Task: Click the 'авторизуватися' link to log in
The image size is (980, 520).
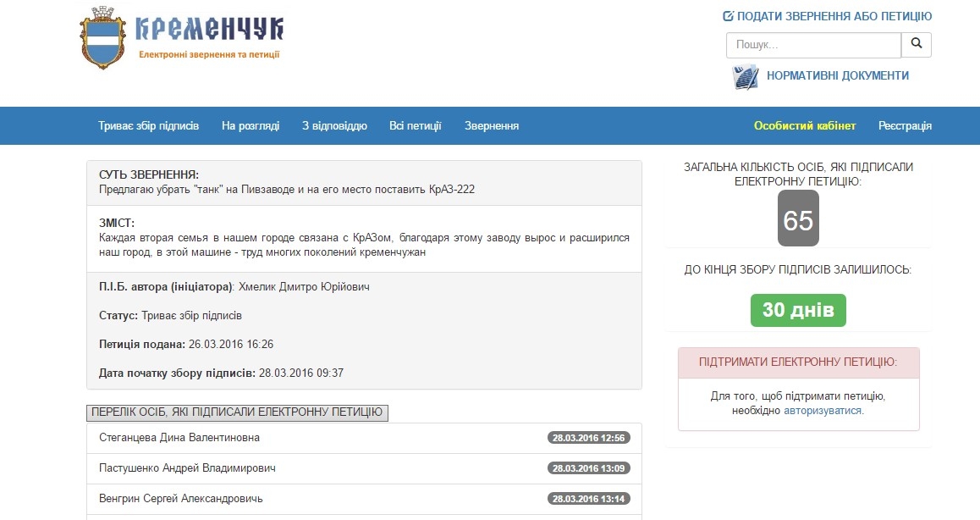Action: (823, 410)
